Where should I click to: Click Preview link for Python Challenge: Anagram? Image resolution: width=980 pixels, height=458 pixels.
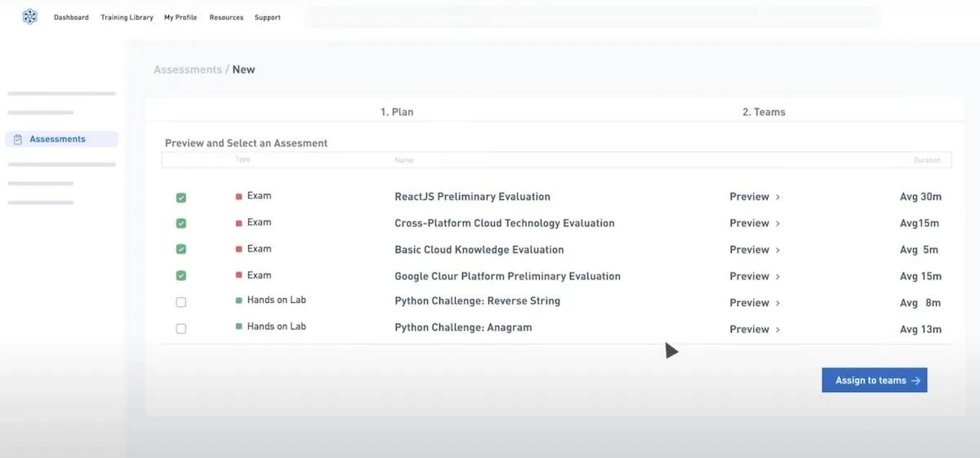(x=750, y=329)
